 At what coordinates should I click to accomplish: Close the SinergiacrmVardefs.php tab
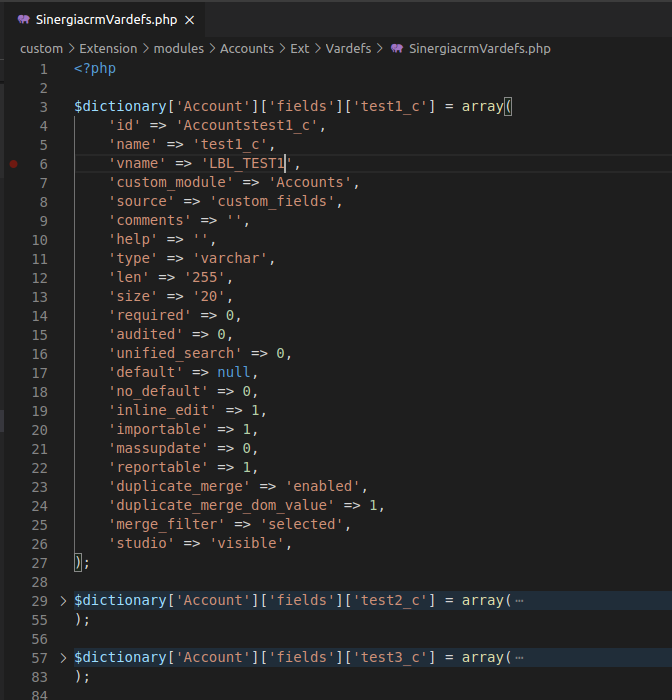click(190, 20)
